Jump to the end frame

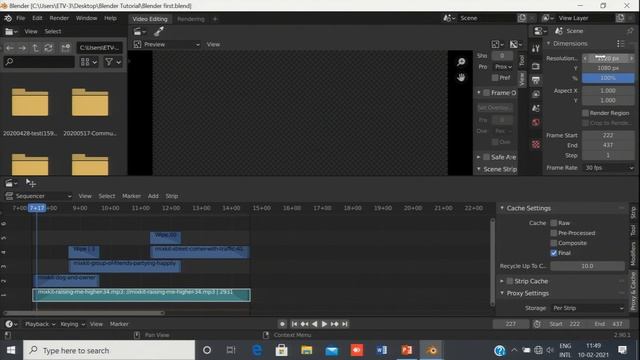tap(345, 324)
